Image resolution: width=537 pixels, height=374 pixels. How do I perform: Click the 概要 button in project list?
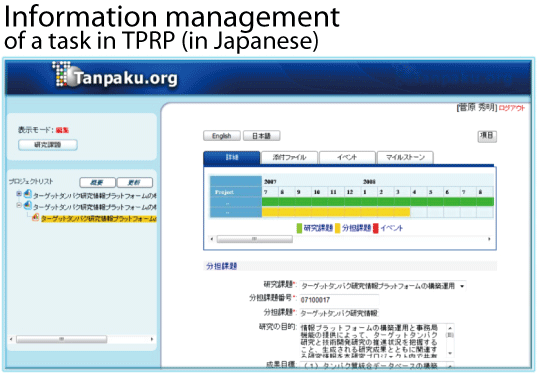pos(97,183)
